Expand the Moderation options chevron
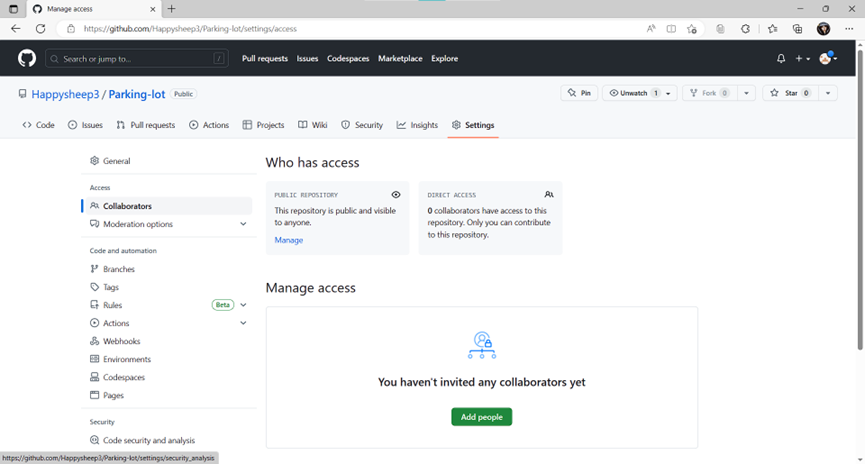The image size is (865, 464). click(x=243, y=224)
